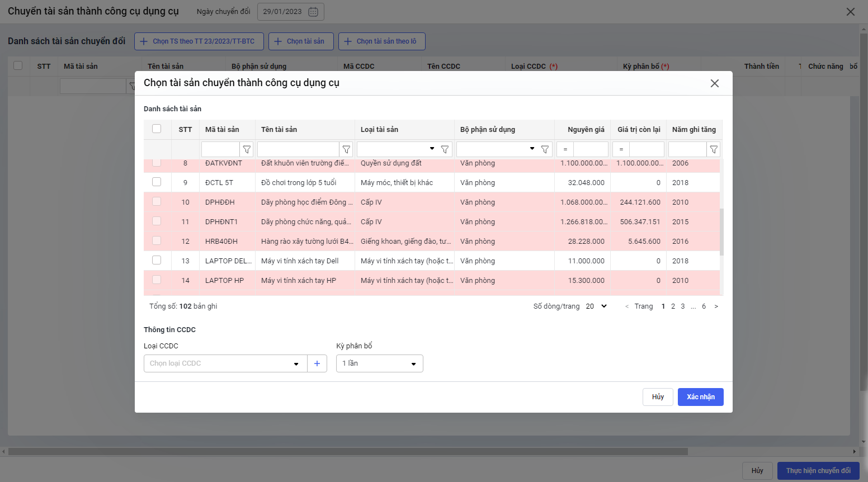Click filter icon for Mã tài sản column

(247, 149)
